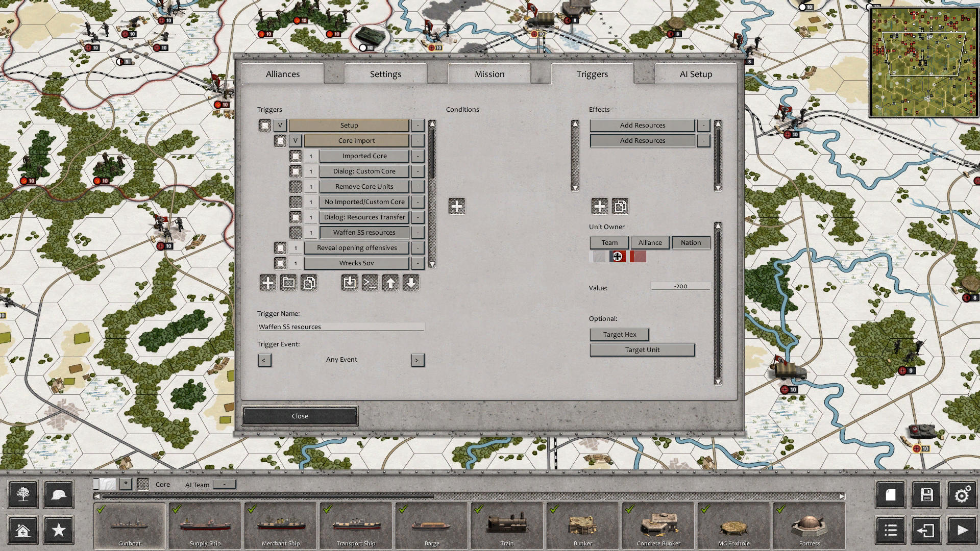Import triggers using the download icon
This screenshot has width=980, height=551.
coord(350,283)
